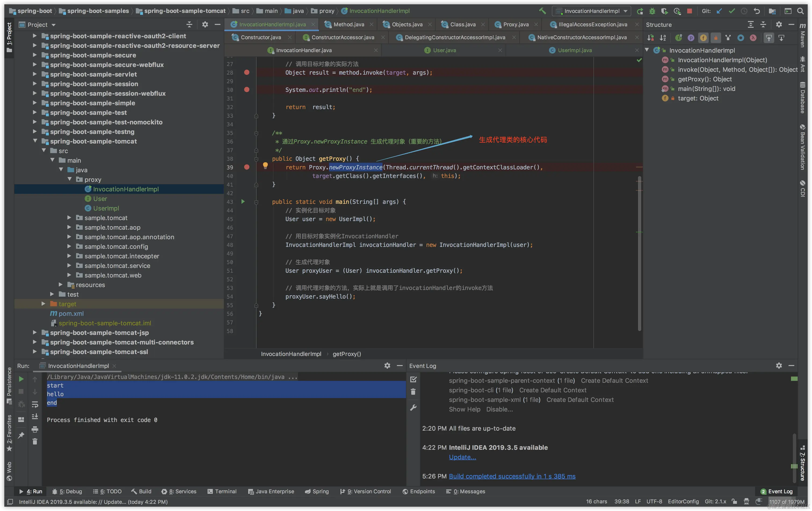Click Sort Alphabetically in Structure panel
The height and width of the screenshot is (511, 812).
tap(663, 38)
